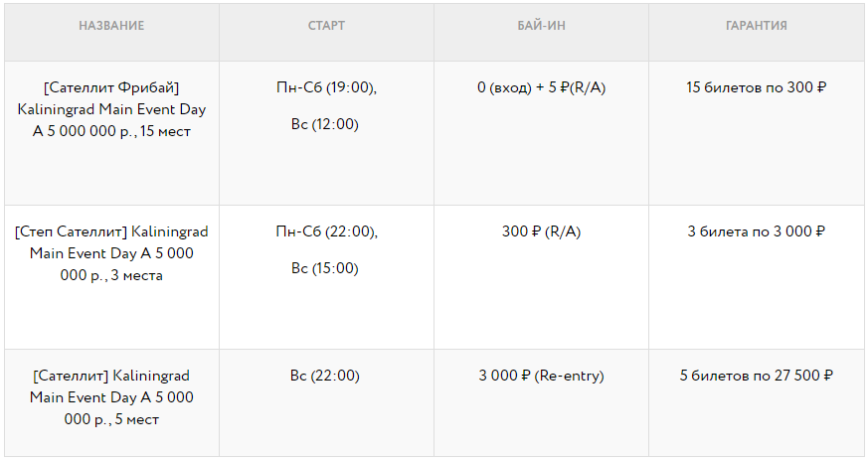The height and width of the screenshot is (460, 868).
Task: Click the Пн-Сб (19:00) start time
Action: [326, 87]
